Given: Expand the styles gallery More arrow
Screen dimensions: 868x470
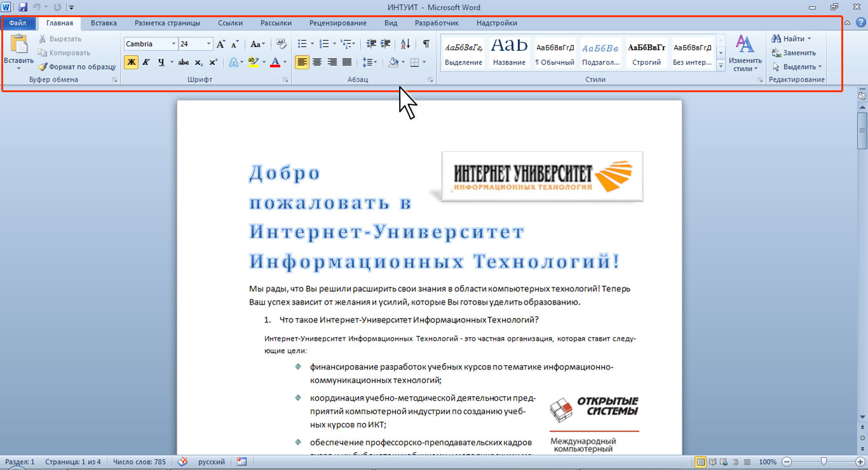Looking at the screenshot, I should pos(721,65).
